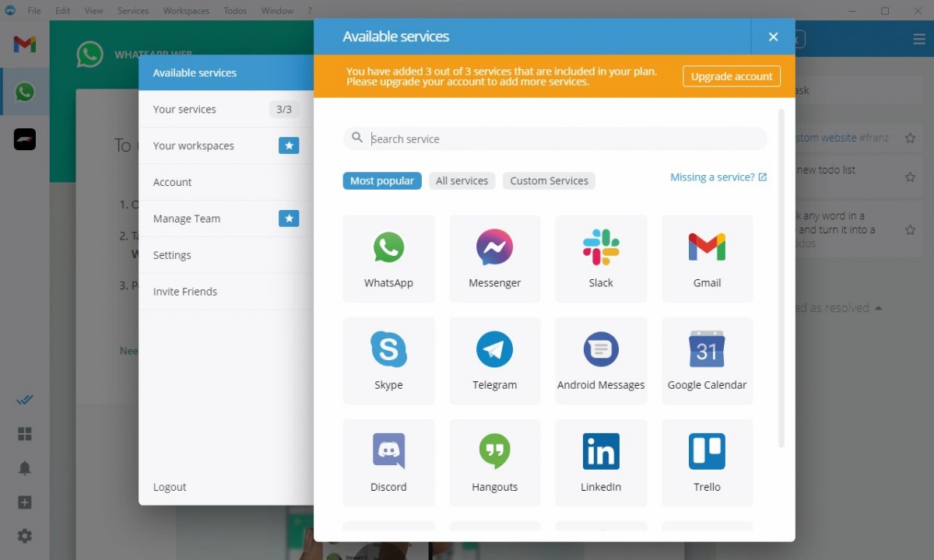Click the Franz app logo in title bar

10,11
